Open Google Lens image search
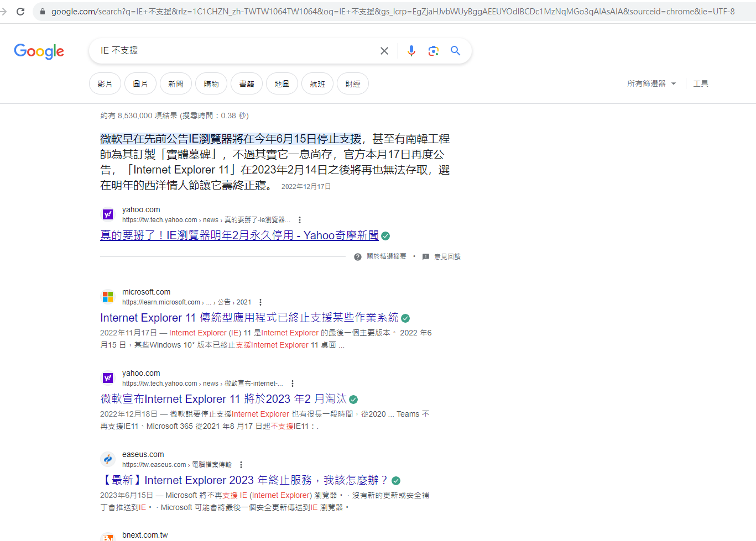This screenshot has width=756, height=541. [434, 51]
